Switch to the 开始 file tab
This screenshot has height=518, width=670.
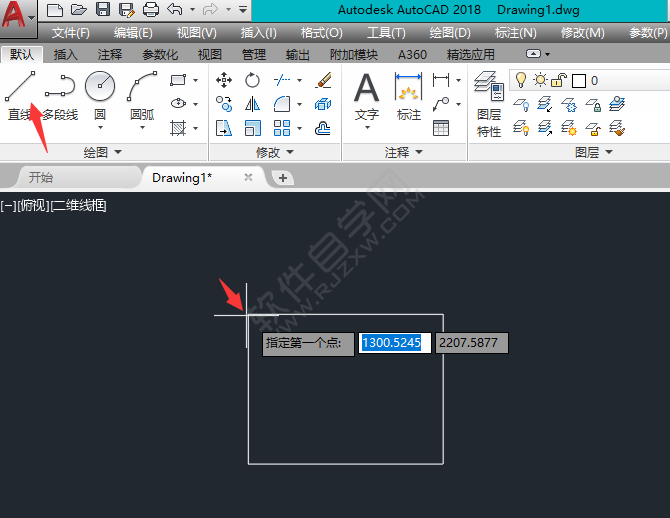41,177
